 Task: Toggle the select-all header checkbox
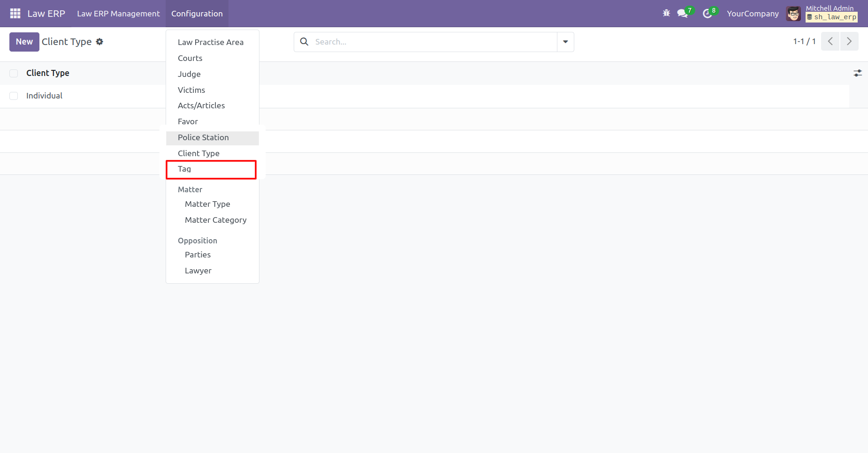point(14,73)
